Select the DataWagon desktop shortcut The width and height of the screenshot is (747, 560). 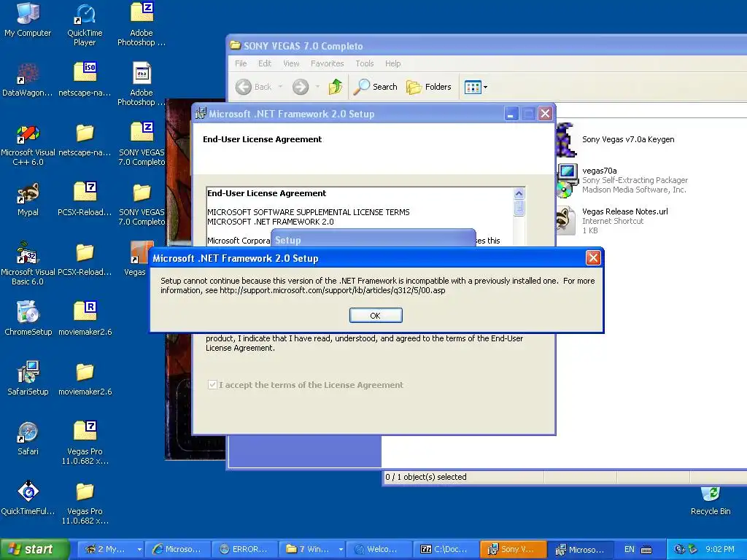(28, 80)
